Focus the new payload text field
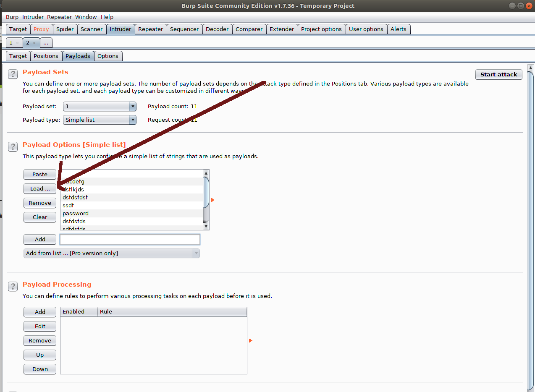Image resolution: width=535 pixels, height=392 pixels. point(130,239)
